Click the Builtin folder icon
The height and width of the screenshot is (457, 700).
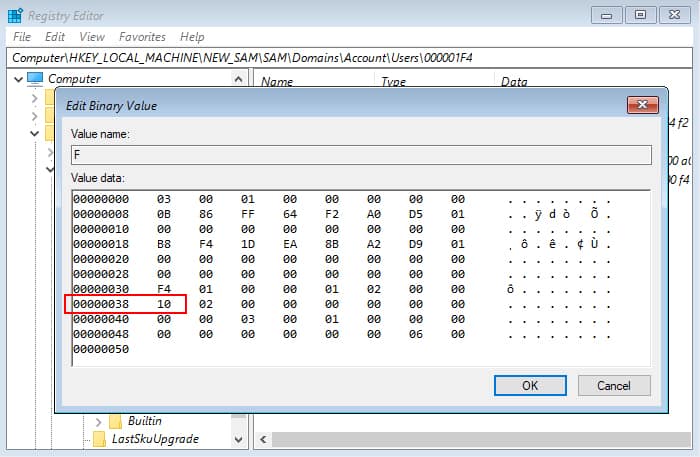pyautogui.click(x=116, y=421)
